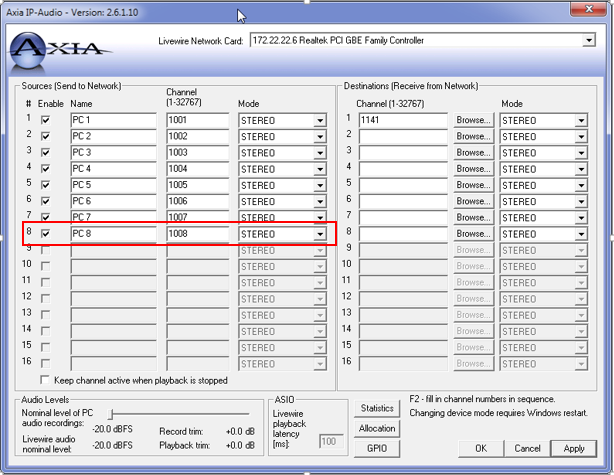This screenshot has height=475, width=614.
Task: Open the Livewire Network Card dropdown
Action: coord(588,40)
